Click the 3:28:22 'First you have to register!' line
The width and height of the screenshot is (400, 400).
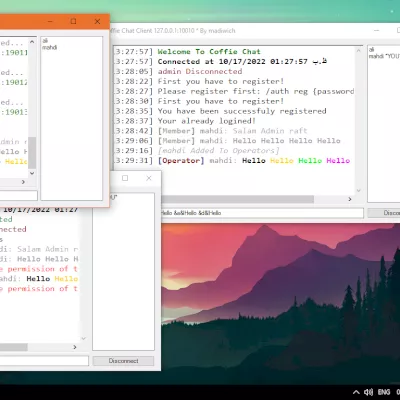(x=221, y=81)
